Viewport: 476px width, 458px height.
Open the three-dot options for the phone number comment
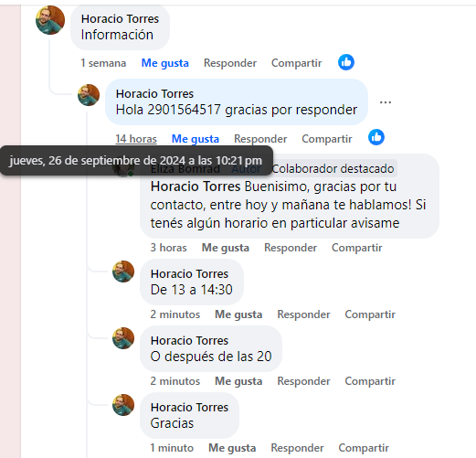(x=386, y=102)
